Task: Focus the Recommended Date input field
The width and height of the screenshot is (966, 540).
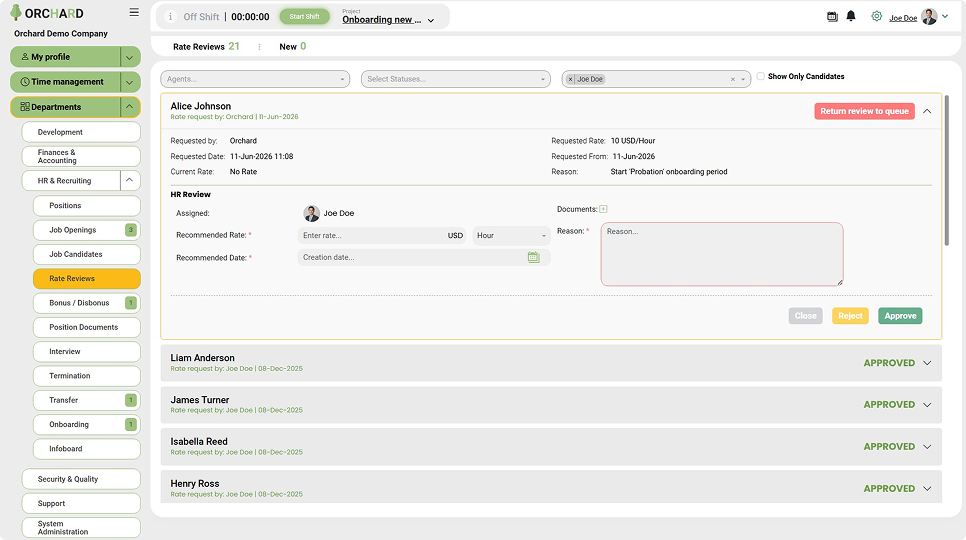Action: (x=424, y=257)
